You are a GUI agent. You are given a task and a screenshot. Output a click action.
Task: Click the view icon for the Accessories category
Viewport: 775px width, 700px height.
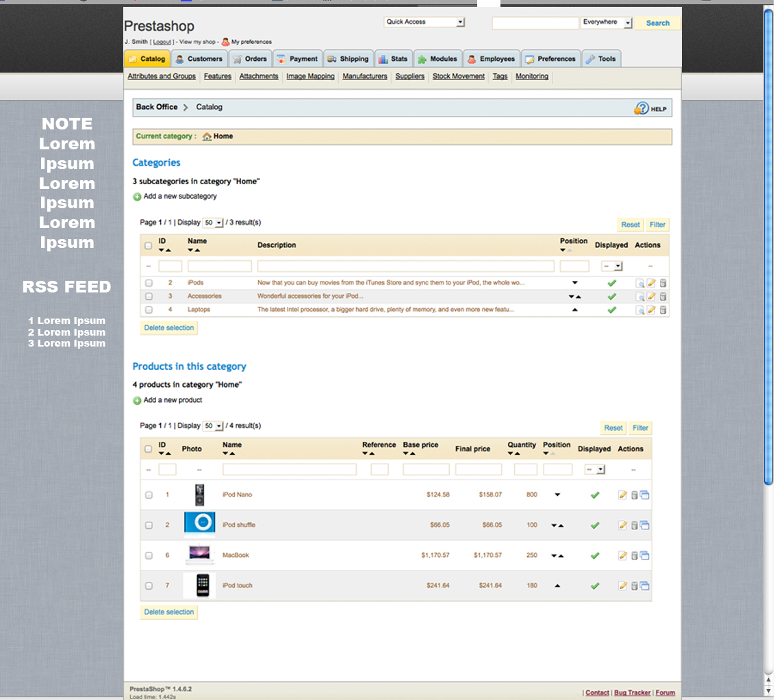639,297
